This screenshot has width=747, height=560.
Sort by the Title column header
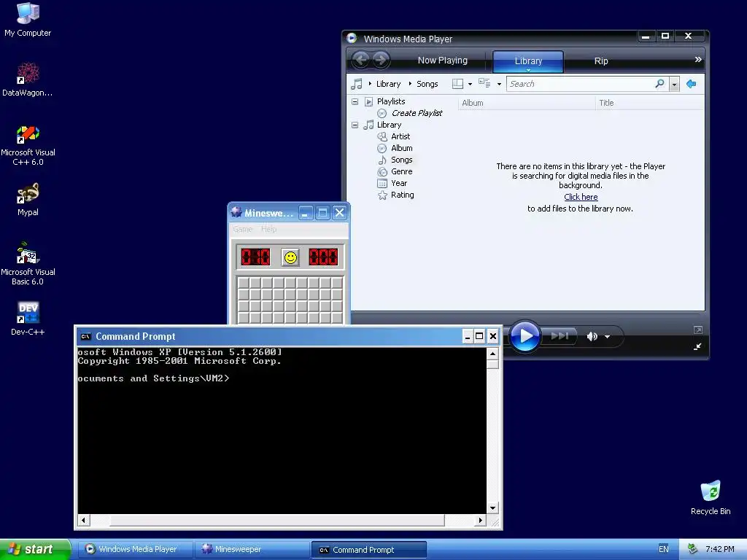[649, 103]
